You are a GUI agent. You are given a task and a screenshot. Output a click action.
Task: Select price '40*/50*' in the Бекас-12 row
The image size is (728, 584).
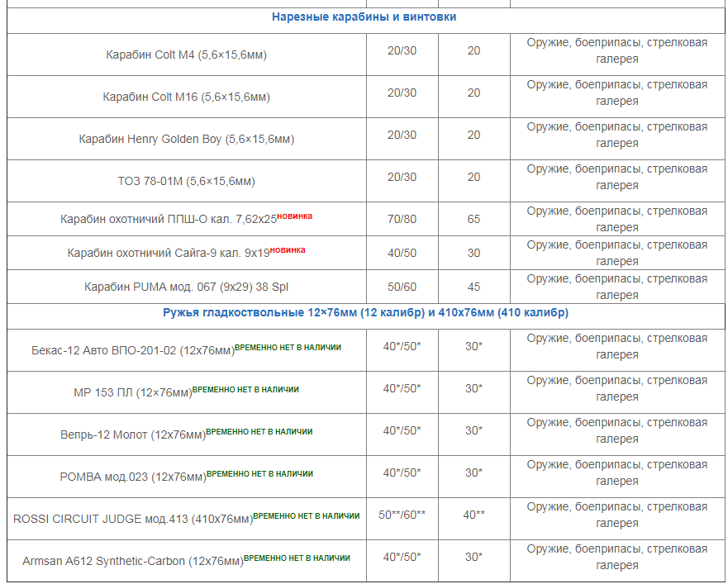coord(402,346)
